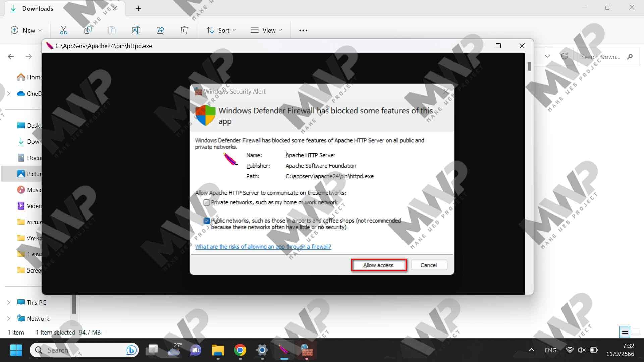Screen dimensions: 644x362
Task: Open the Windows Start button
Action: tap(16, 350)
